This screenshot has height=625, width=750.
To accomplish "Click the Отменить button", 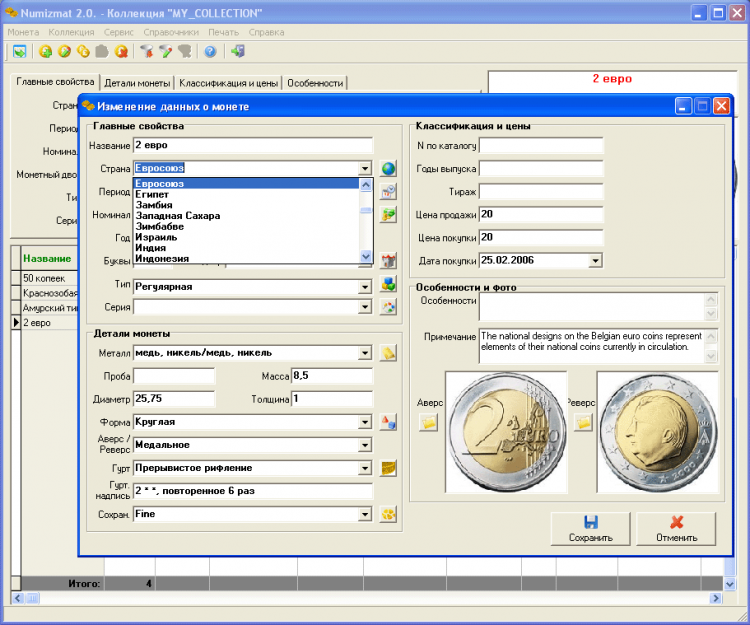I will point(676,528).
